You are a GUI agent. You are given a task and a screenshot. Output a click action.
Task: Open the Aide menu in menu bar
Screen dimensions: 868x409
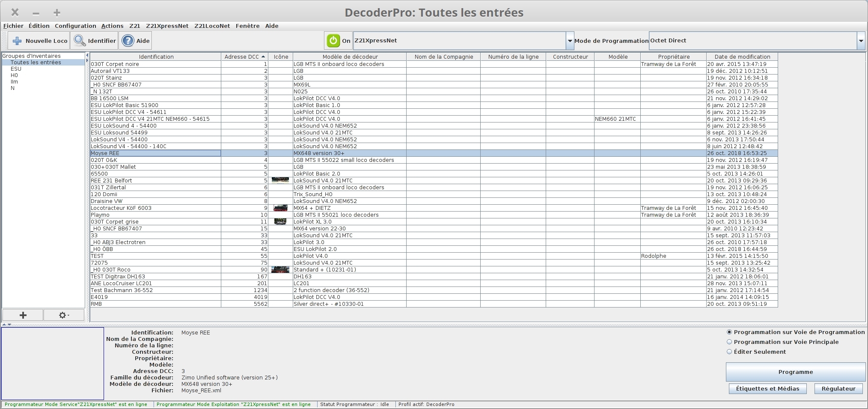272,26
